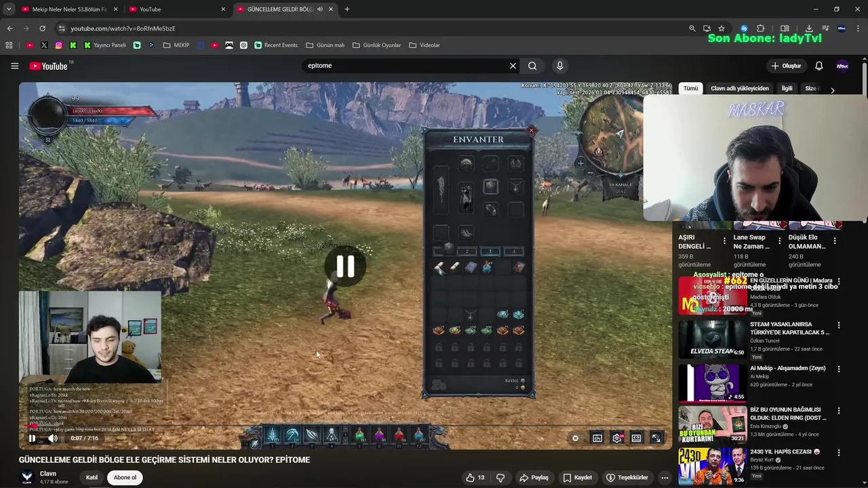The width and height of the screenshot is (868, 488).
Task: Click the Teşekkürler thanks button
Action: pyautogui.click(x=627, y=478)
